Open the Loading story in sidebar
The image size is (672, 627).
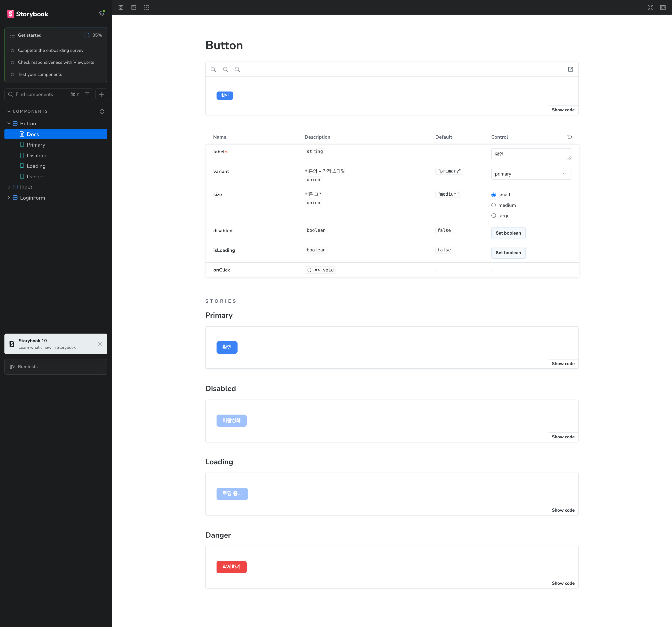tap(36, 166)
